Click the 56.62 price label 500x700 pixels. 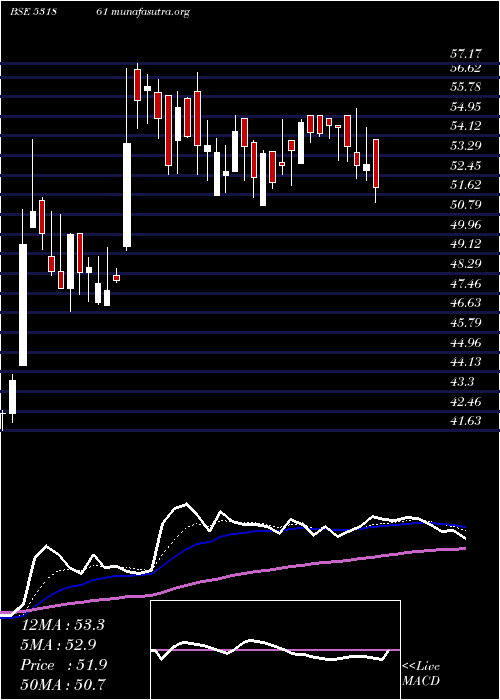[x=466, y=68]
